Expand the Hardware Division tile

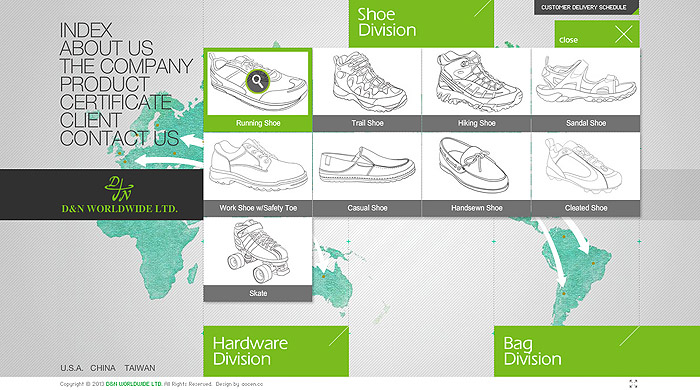coord(276,351)
